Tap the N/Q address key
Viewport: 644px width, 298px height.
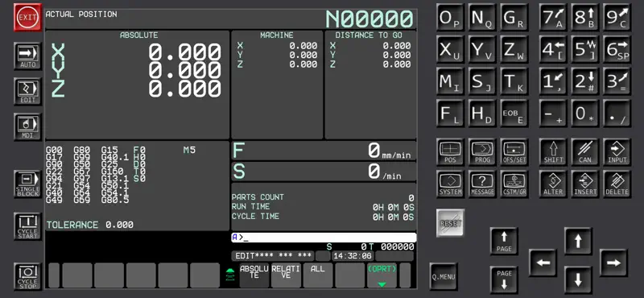(x=482, y=17)
